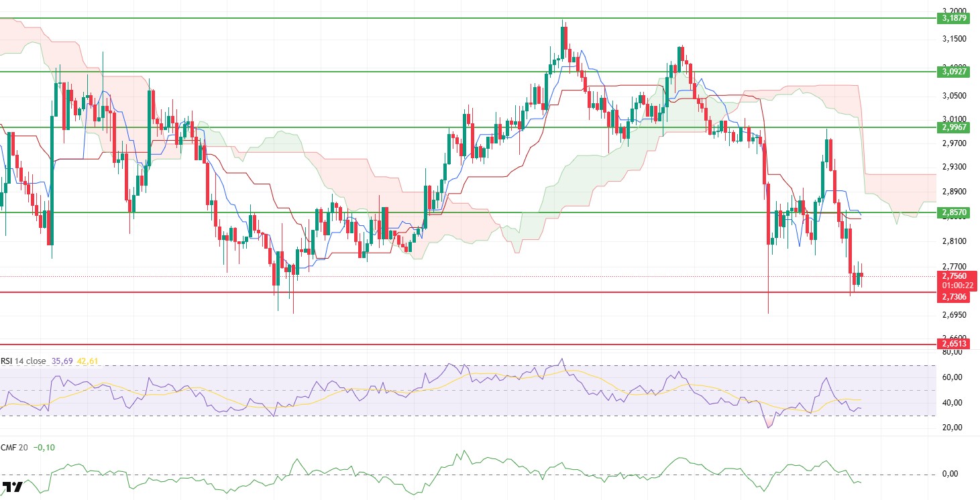Click the TradingView logo icon

coord(13,487)
